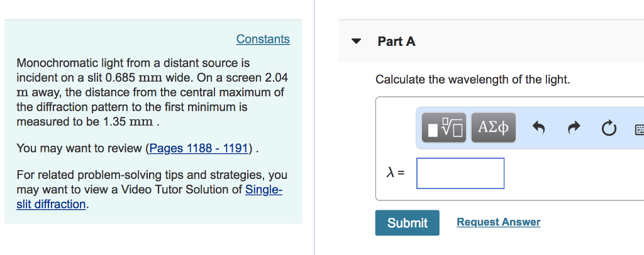Open the math templates button
The image size is (644, 255).
pyautogui.click(x=445, y=128)
